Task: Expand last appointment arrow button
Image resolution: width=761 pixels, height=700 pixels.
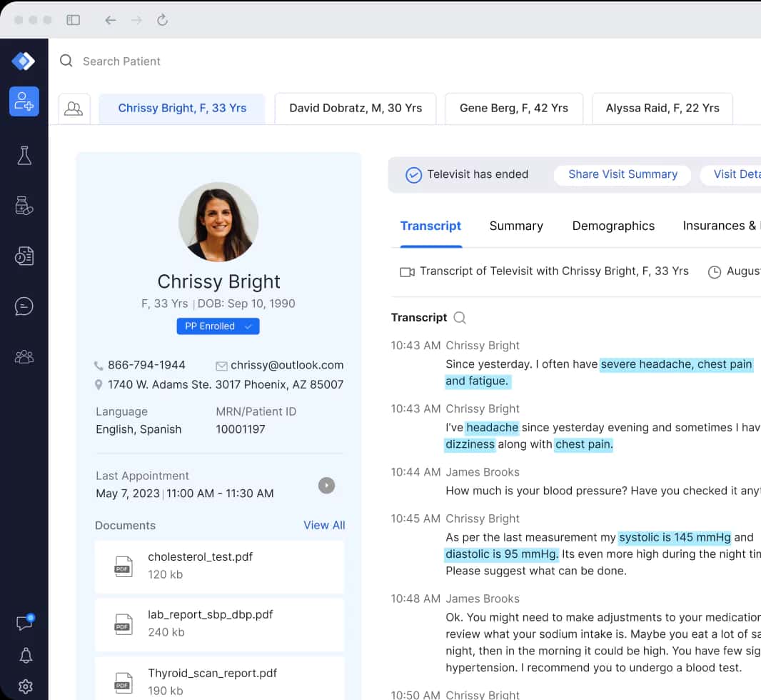Action: [x=326, y=486]
